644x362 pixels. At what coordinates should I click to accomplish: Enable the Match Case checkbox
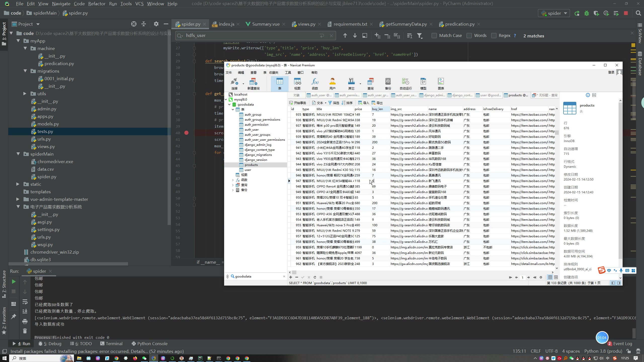pos(434,36)
